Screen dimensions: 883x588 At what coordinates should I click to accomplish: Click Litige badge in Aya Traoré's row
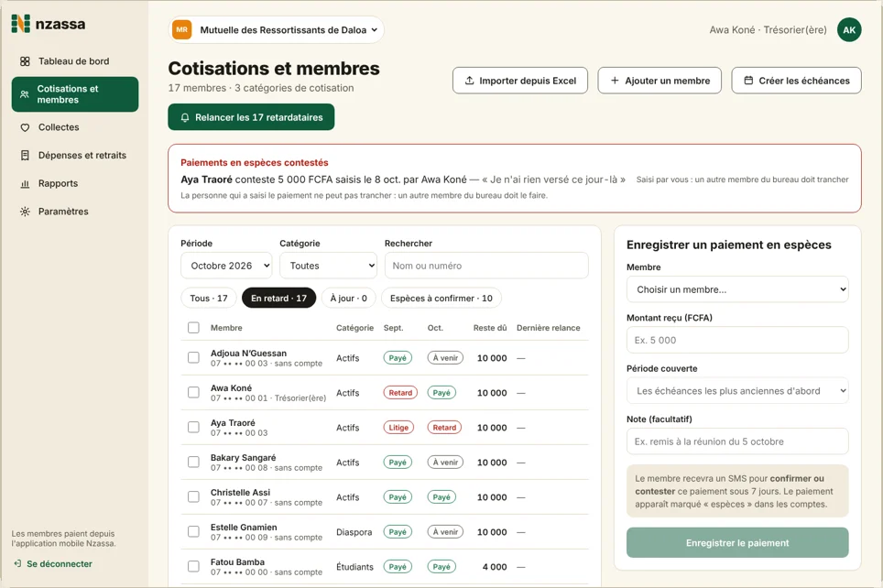pyautogui.click(x=398, y=428)
